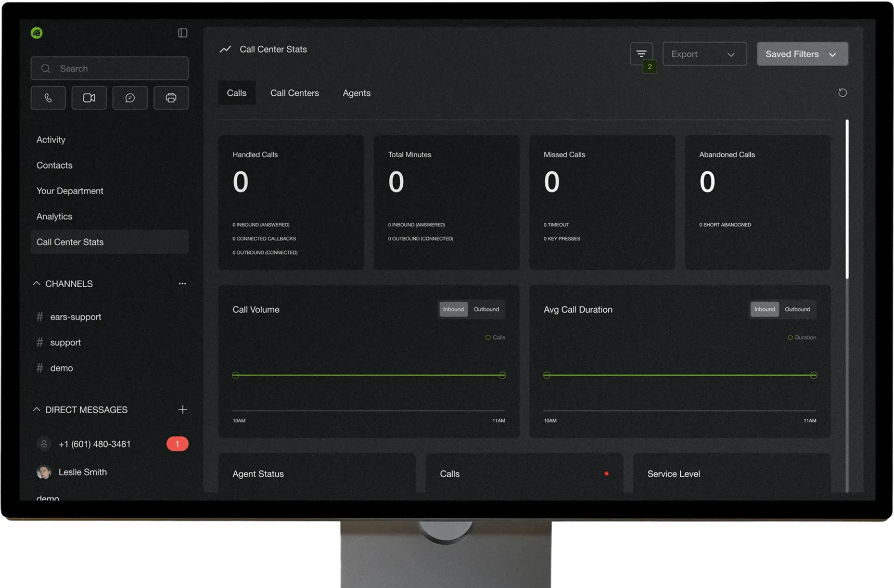The width and height of the screenshot is (894, 588).
Task: Click the Handled Calls stat card
Action: pyautogui.click(x=291, y=202)
